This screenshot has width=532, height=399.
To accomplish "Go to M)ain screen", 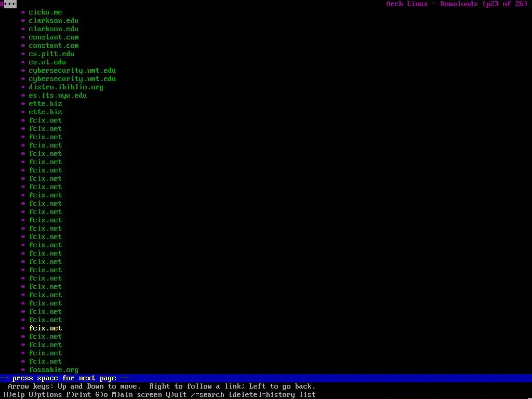I will click(x=137, y=395).
